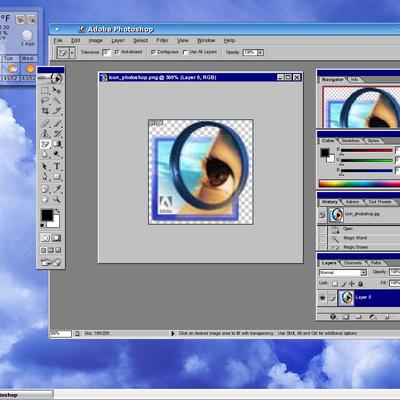400x400 pixels.
Task: Open the Layer menu
Action: point(118,40)
